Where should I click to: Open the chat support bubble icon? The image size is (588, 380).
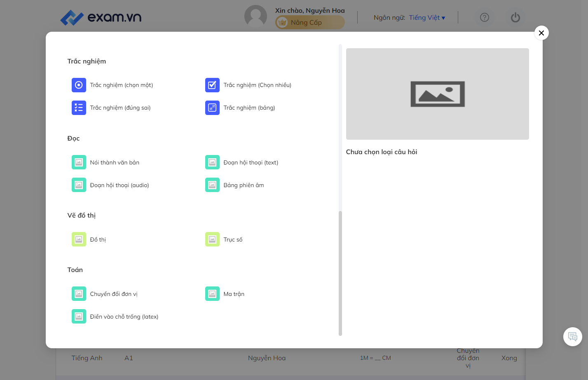point(573,337)
